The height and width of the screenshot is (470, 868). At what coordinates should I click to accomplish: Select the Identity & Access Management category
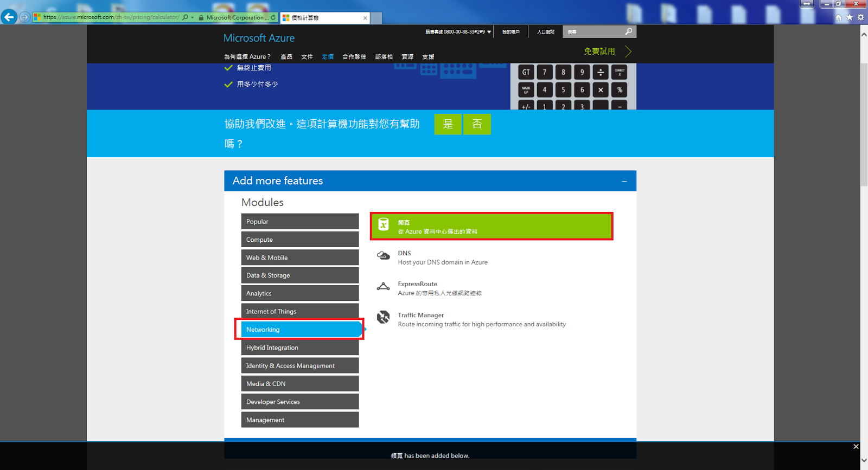[300, 366]
